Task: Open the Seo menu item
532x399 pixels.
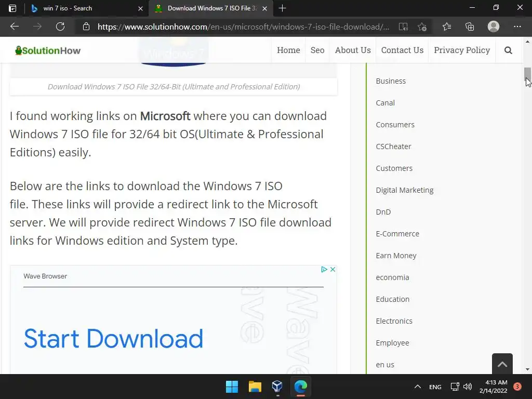Action: tap(317, 50)
